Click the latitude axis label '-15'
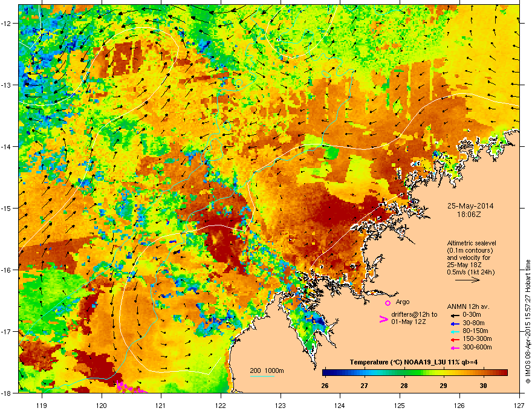 point(7,208)
